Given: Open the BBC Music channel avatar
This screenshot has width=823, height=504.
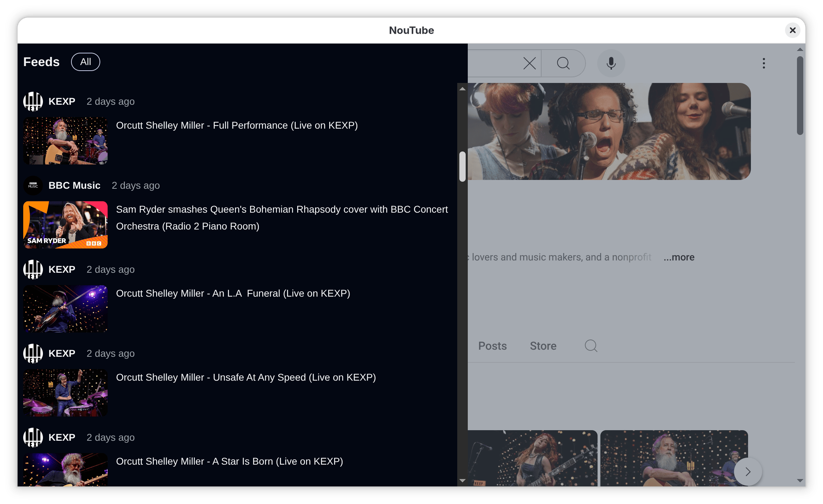Looking at the screenshot, I should [33, 185].
